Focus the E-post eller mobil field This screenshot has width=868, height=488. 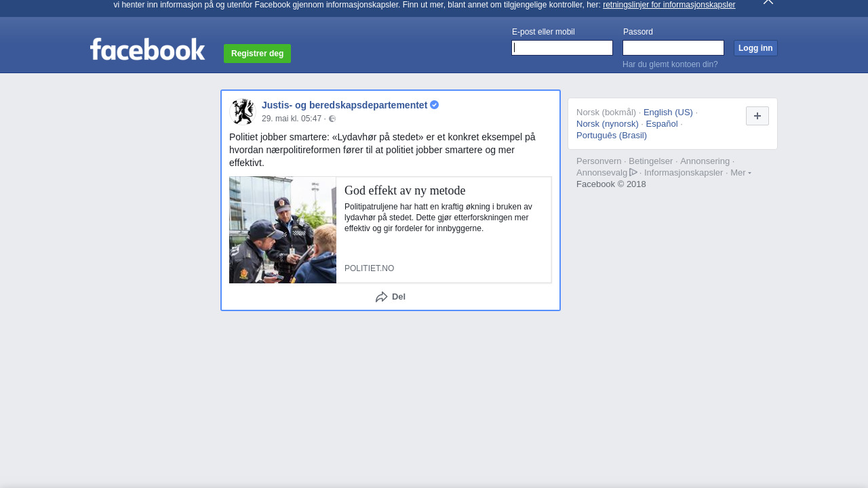[561, 48]
